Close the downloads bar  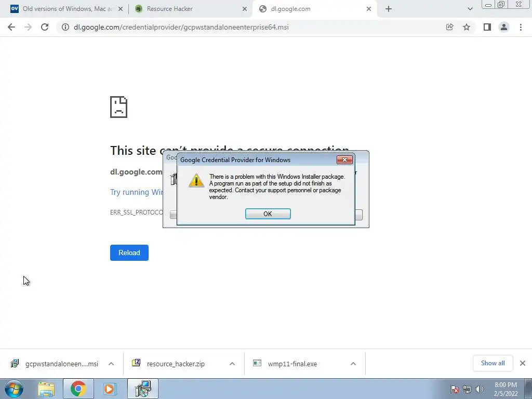pos(523,363)
